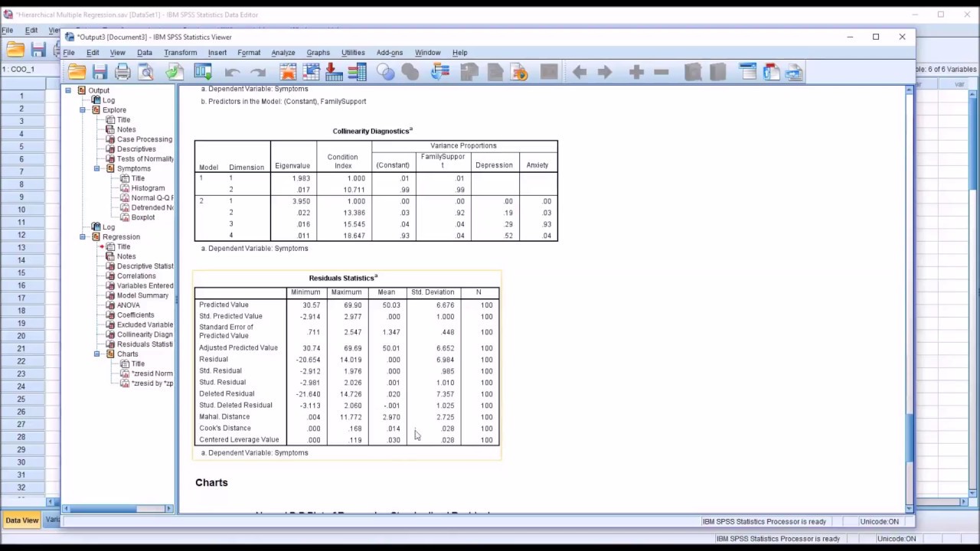
Task: Select row 10 header in Data Editor
Action: click(x=21, y=209)
